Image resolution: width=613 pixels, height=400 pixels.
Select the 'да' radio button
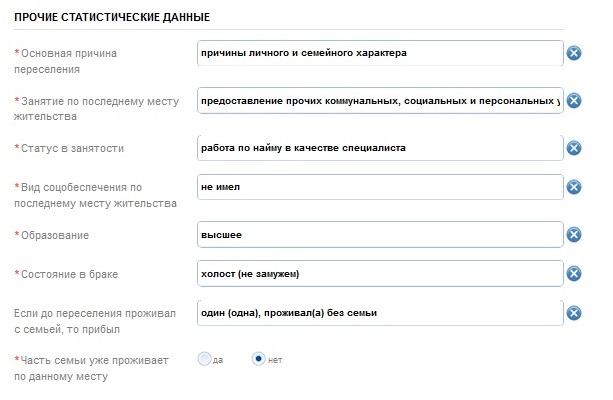click(205, 359)
